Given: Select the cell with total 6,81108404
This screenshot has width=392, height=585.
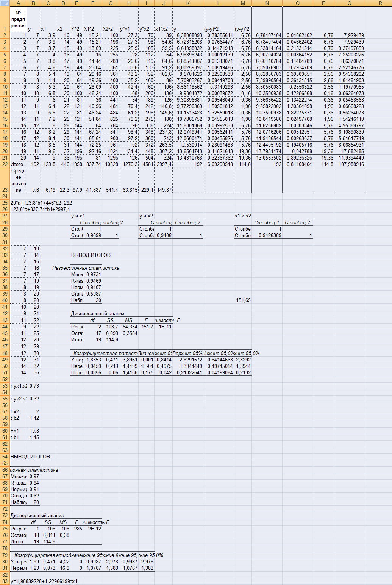Looking at the screenshot, I should pyautogui.click(x=297, y=164).
